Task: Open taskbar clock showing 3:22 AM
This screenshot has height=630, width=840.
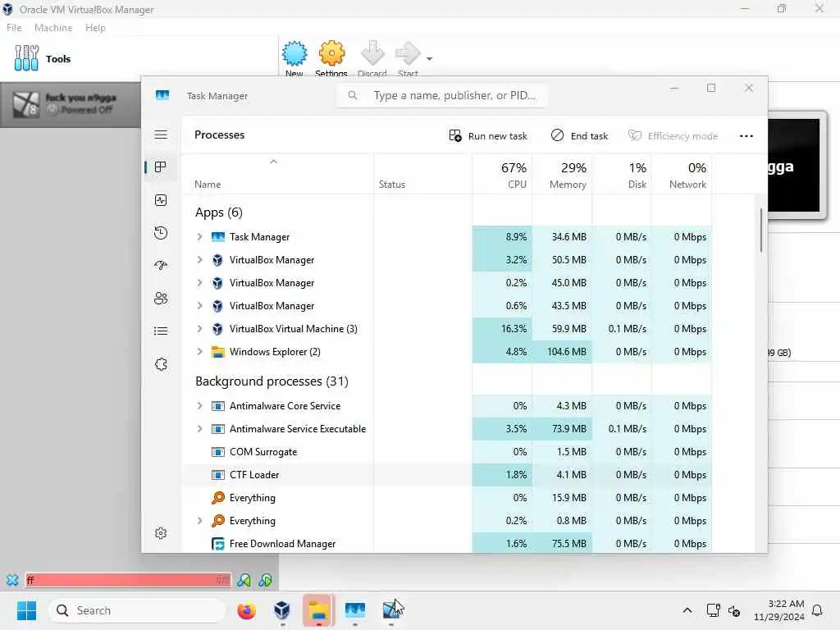Action: coord(778,610)
